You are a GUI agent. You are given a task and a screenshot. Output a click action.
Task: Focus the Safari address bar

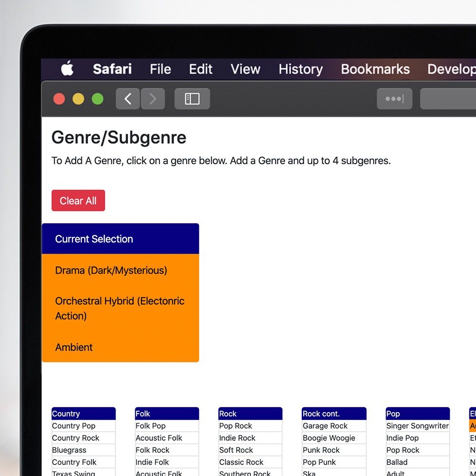click(x=448, y=99)
